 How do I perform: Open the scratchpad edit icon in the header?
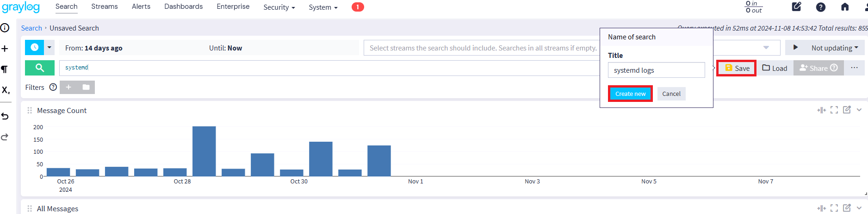pyautogui.click(x=796, y=7)
